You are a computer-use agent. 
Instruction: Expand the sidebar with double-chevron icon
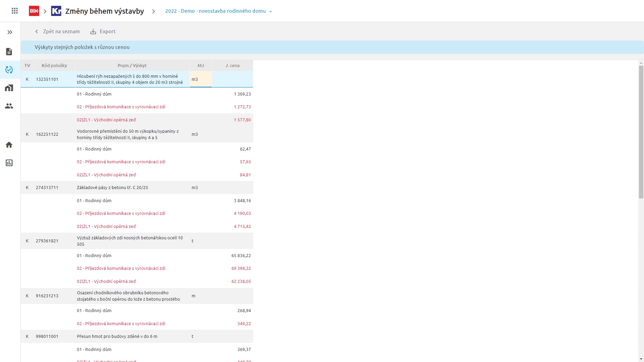click(10, 32)
